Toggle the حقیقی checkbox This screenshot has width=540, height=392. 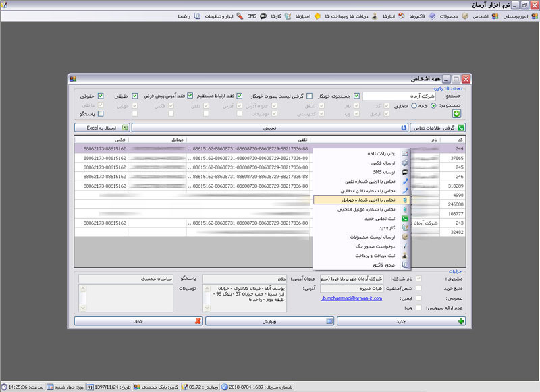point(134,96)
